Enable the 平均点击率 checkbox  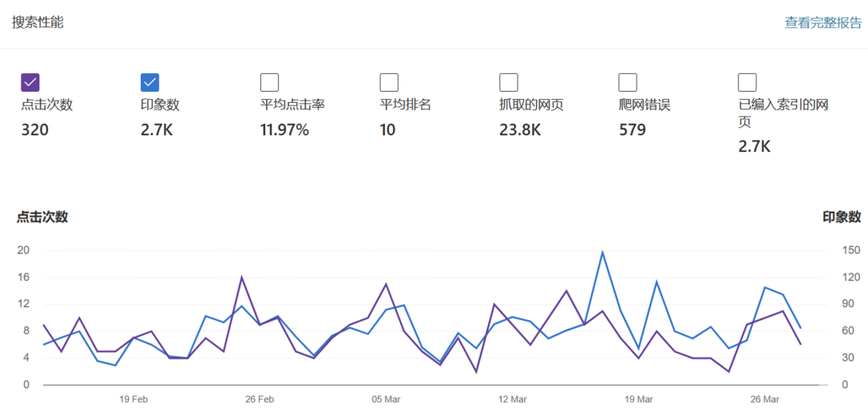click(269, 82)
